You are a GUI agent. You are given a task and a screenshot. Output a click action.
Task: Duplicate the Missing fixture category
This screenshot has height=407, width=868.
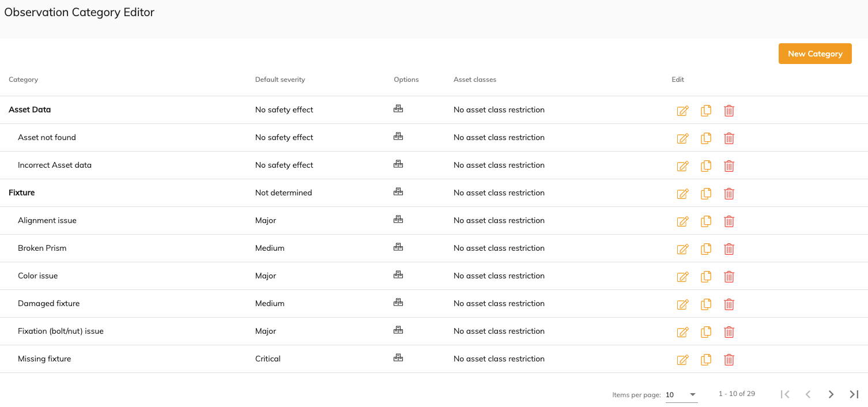(x=705, y=360)
